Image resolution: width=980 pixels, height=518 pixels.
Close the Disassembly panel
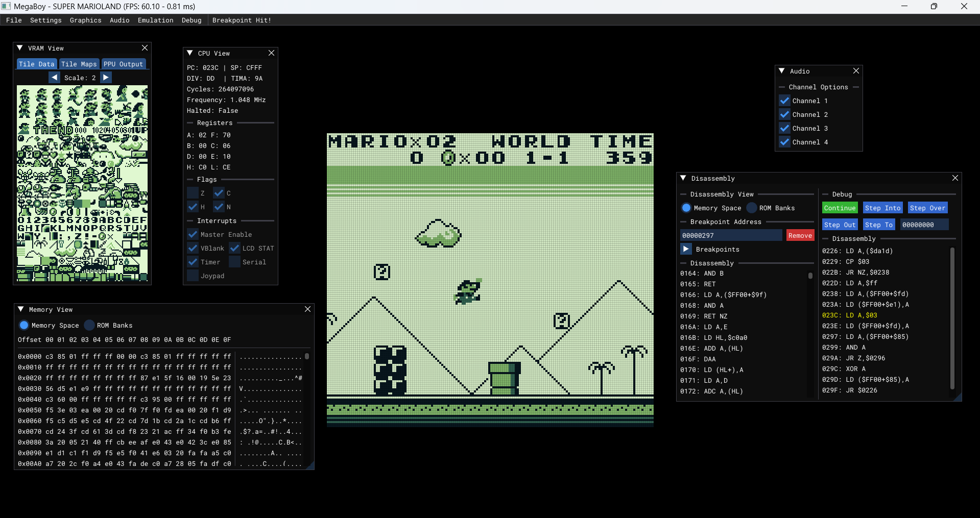click(955, 178)
